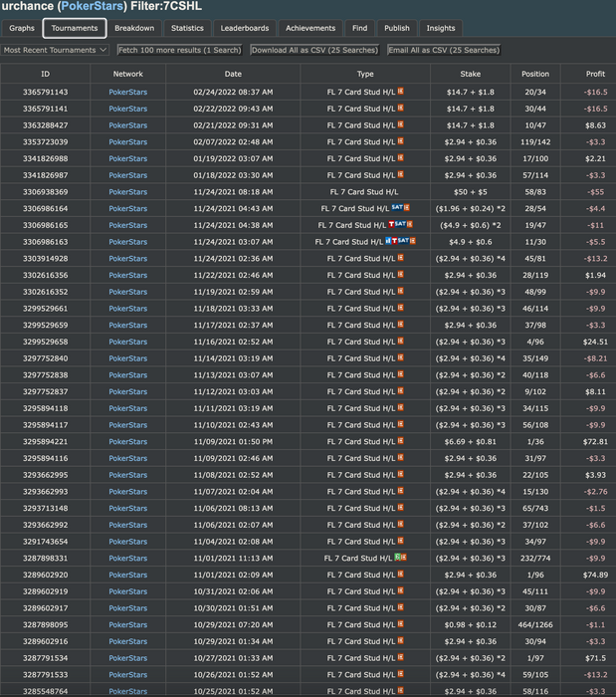616x697 pixels.
Task: Click the orange icon in row 3289602920
Action: coord(401,574)
